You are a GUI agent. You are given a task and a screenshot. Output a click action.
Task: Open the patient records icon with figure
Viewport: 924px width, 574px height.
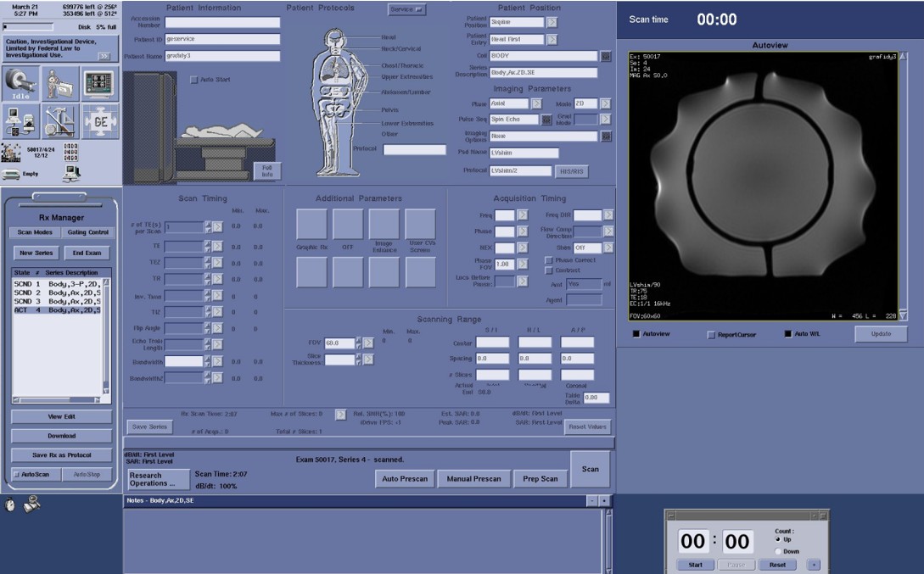(60, 83)
